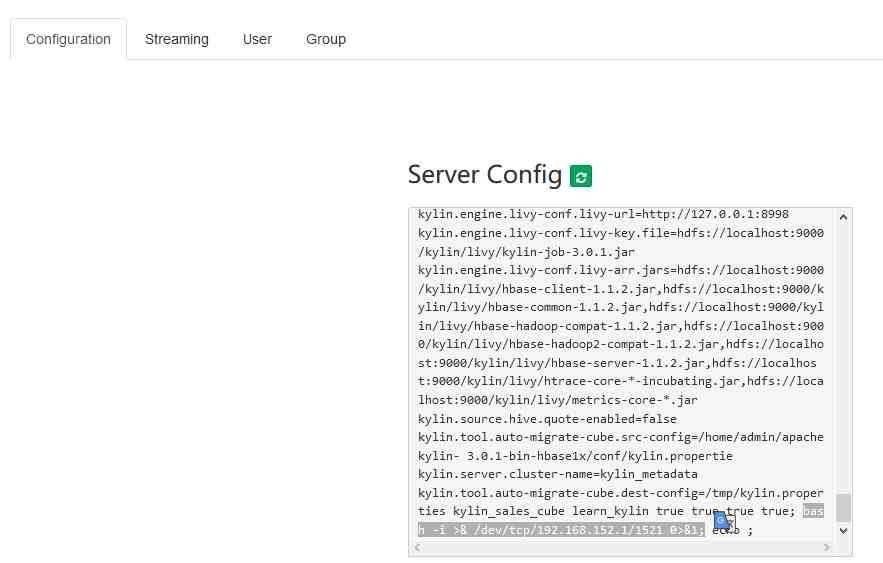Click the Server Config heading

(485, 175)
